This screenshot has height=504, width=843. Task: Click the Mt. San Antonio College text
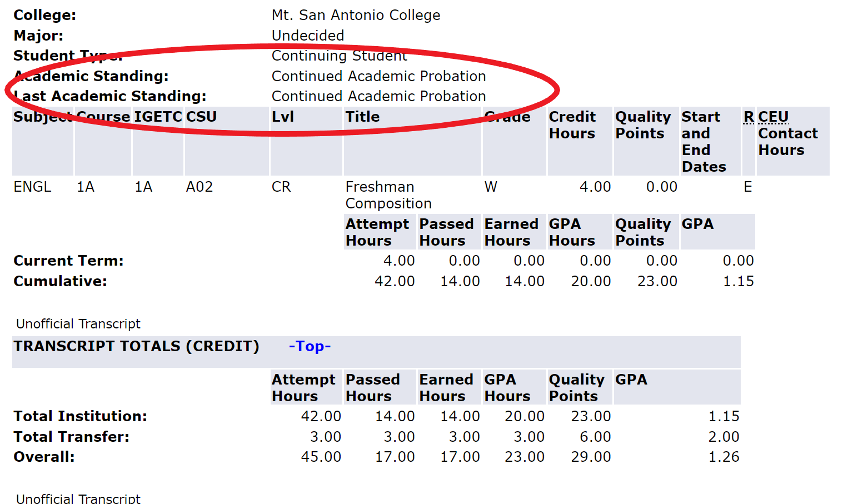(x=356, y=15)
